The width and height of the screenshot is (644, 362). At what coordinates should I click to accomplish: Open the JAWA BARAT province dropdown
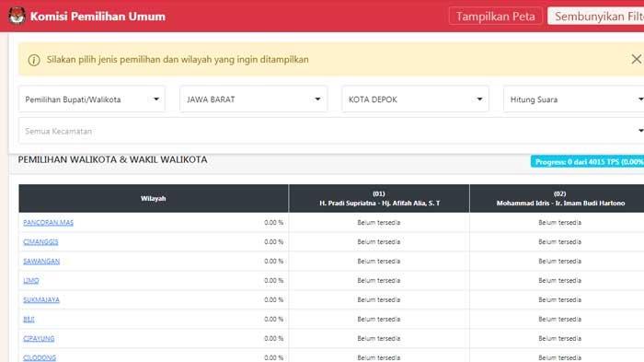pyautogui.click(x=253, y=99)
